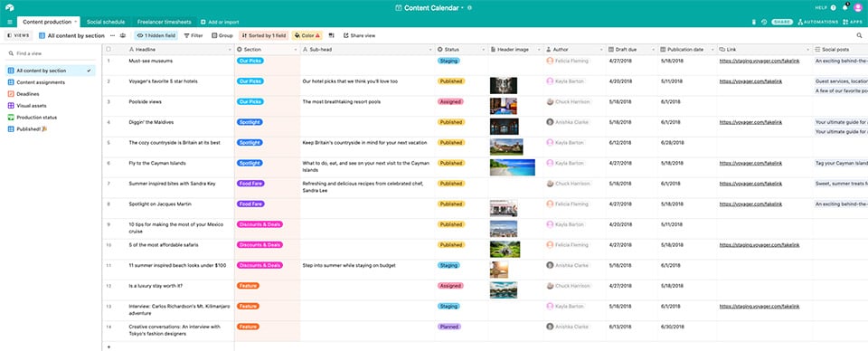Switch to the Social schedule tab
This screenshot has width=868, height=351.
pos(106,22)
